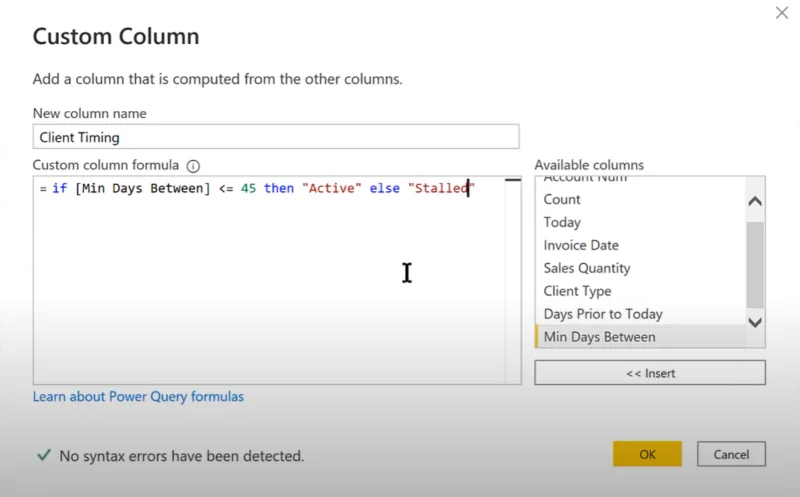Click the partially visible Account Num column

click(x=640, y=180)
